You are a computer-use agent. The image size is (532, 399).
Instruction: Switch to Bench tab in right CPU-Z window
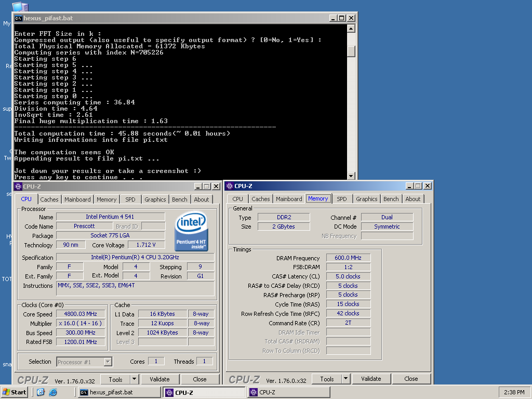tap(391, 199)
